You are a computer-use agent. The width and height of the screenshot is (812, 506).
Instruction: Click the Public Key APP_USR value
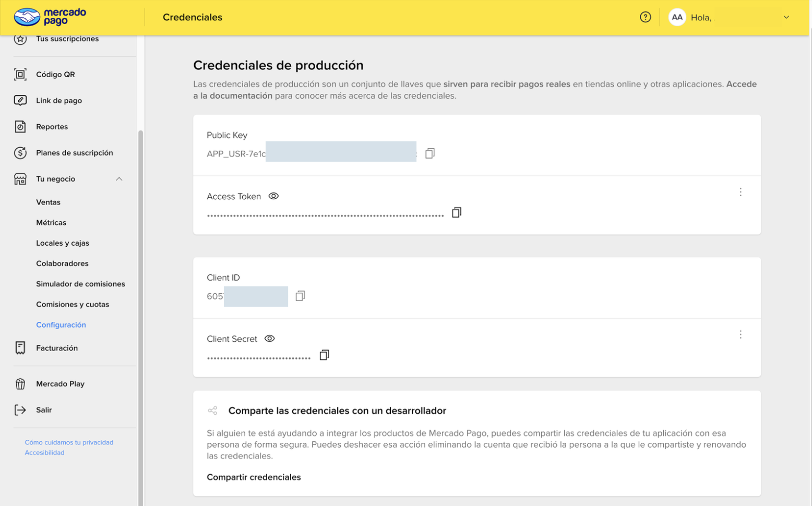click(312, 154)
